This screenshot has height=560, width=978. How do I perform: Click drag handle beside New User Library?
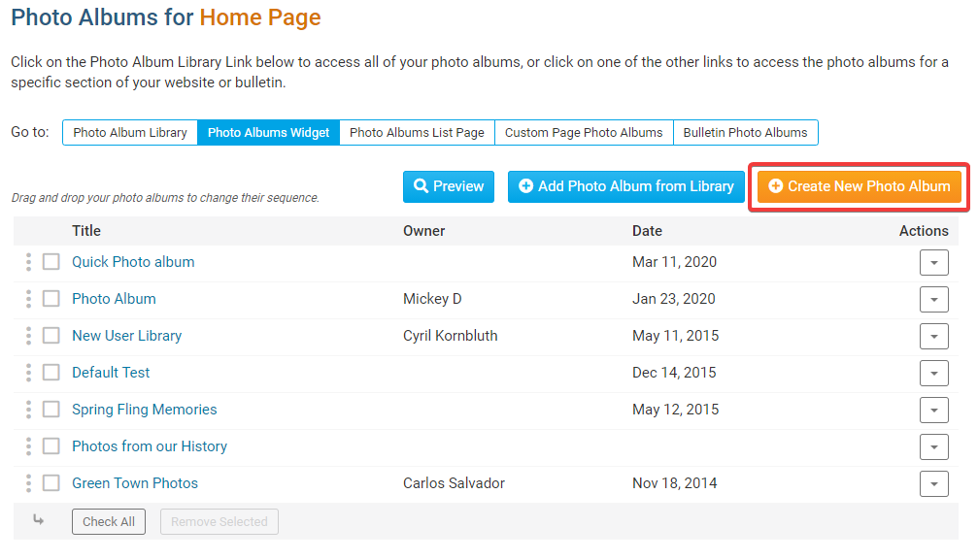pos(28,336)
